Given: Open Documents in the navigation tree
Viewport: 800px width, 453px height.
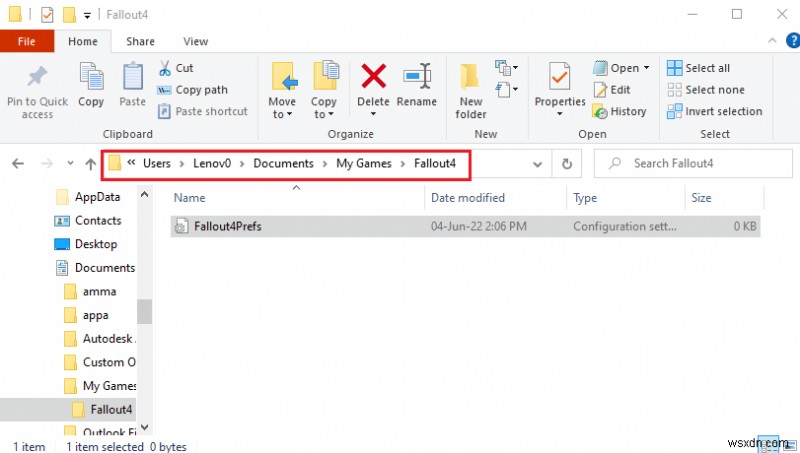Looking at the screenshot, I should (x=95, y=268).
